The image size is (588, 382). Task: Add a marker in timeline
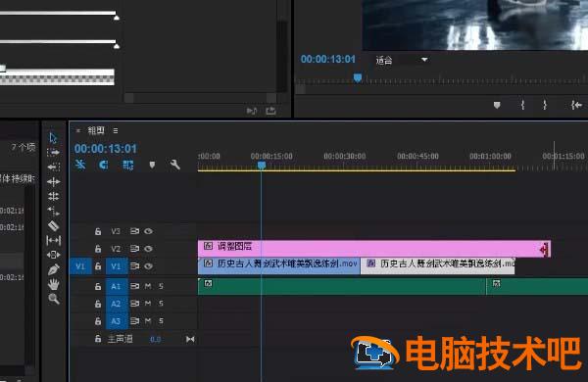(152, 165)
